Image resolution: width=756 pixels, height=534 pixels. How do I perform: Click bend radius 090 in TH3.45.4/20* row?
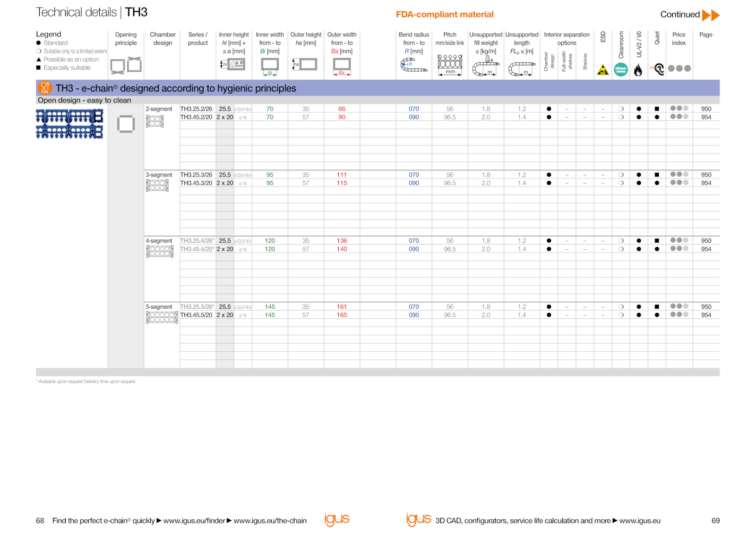click(x=414, y=249)
